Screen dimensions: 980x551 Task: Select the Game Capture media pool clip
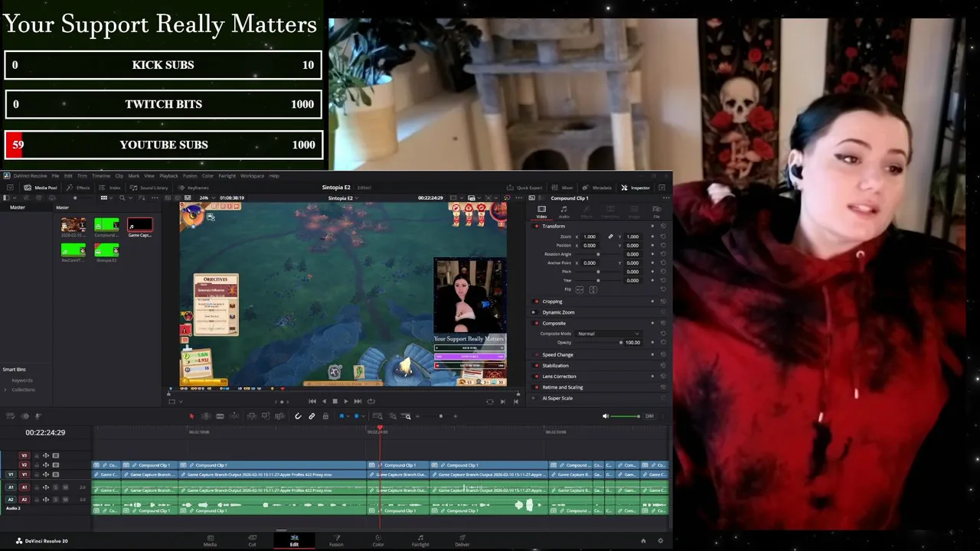coord(139,227)
